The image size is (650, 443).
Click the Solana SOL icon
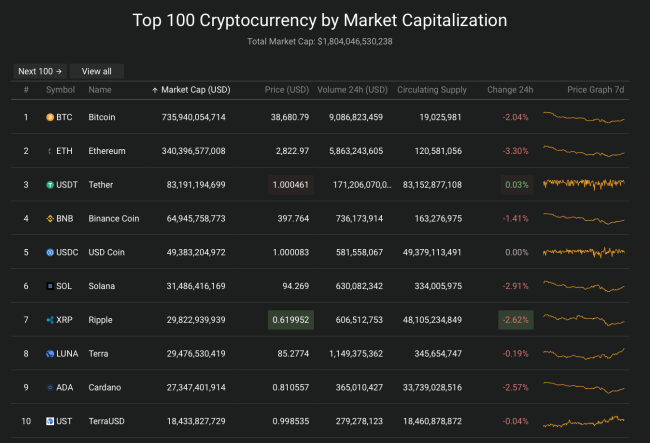[x=50, y=286]
